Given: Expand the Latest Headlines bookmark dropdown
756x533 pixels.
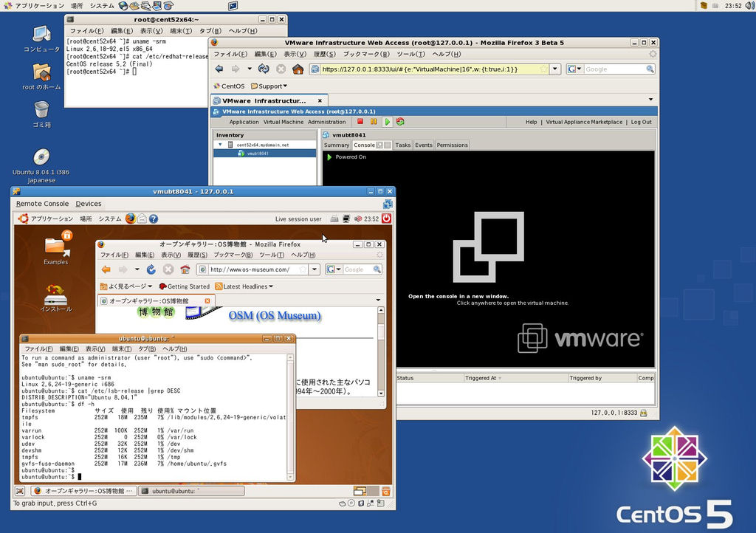Looking at the screenshot, I should coord(244,286).
